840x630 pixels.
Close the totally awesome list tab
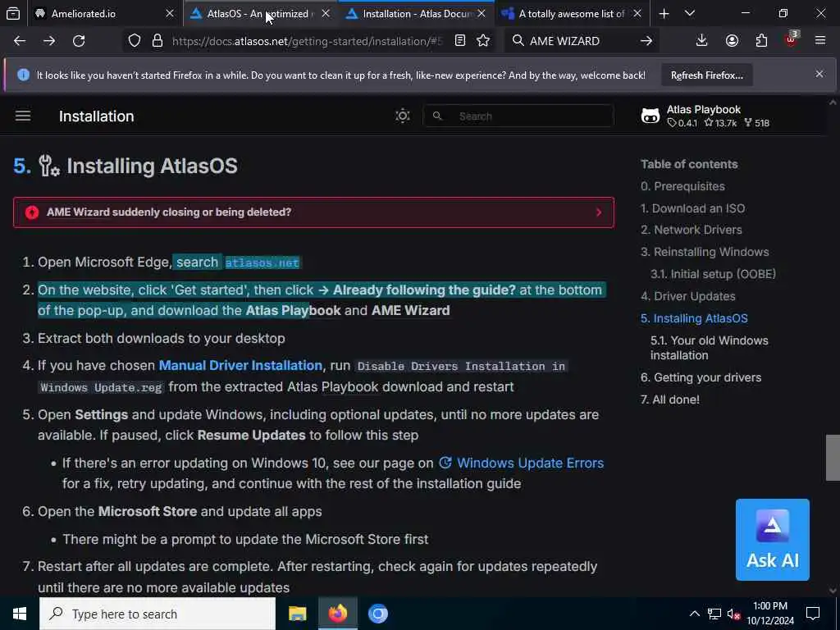tap(637, 13)
